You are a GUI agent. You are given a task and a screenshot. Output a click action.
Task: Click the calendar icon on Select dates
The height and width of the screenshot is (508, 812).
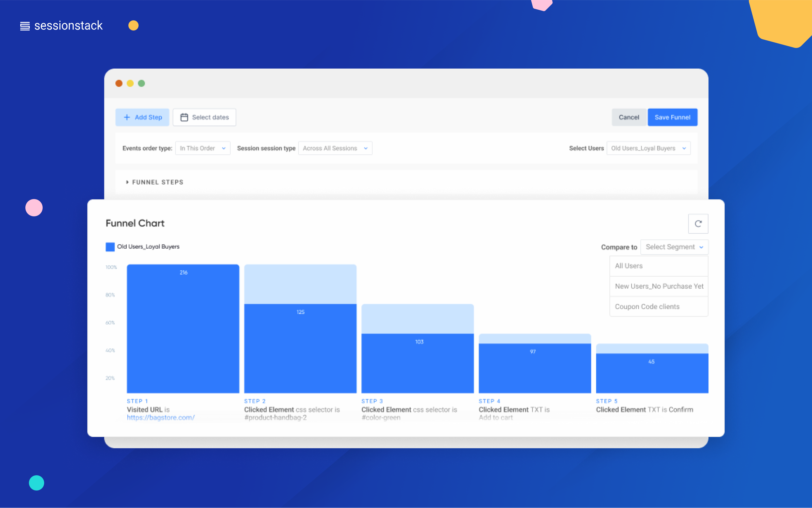click(185, 117)
